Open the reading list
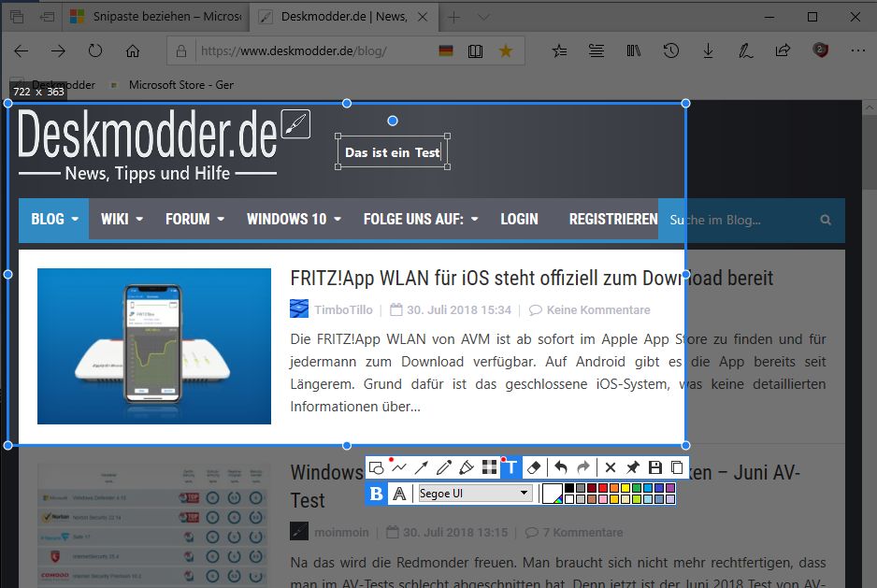877x588 pixels. (597, 50)
